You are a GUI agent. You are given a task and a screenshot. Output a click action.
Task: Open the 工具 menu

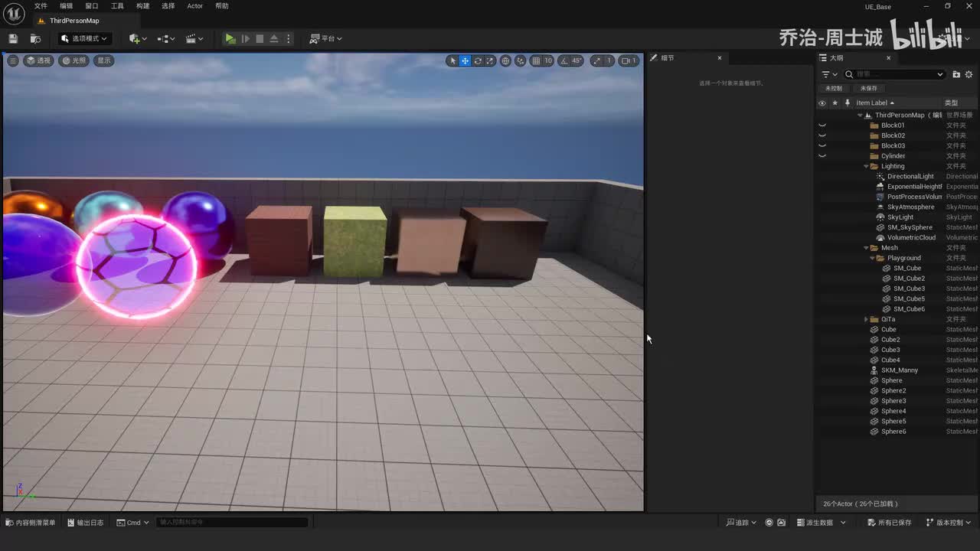(x=117, y=6)
